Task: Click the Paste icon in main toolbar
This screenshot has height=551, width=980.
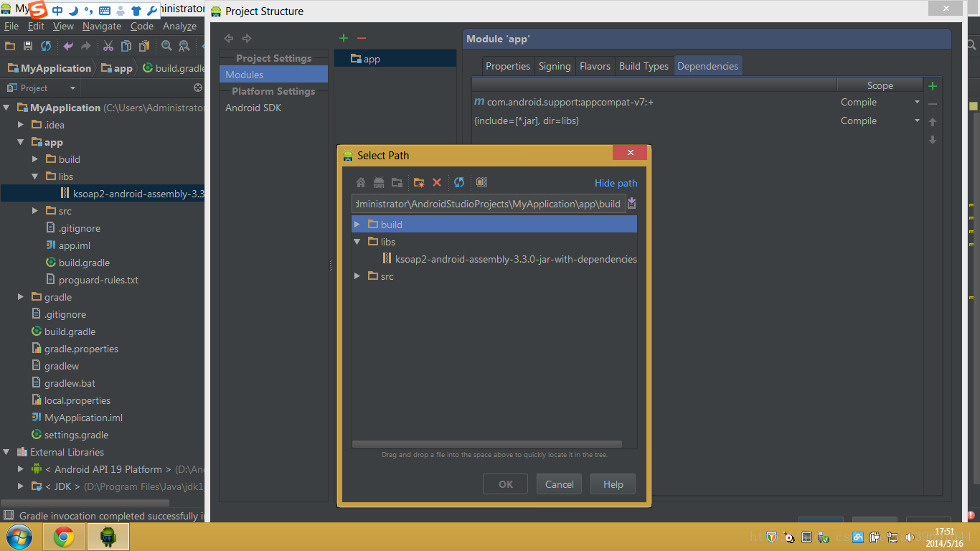Action: tap(144, 46)
